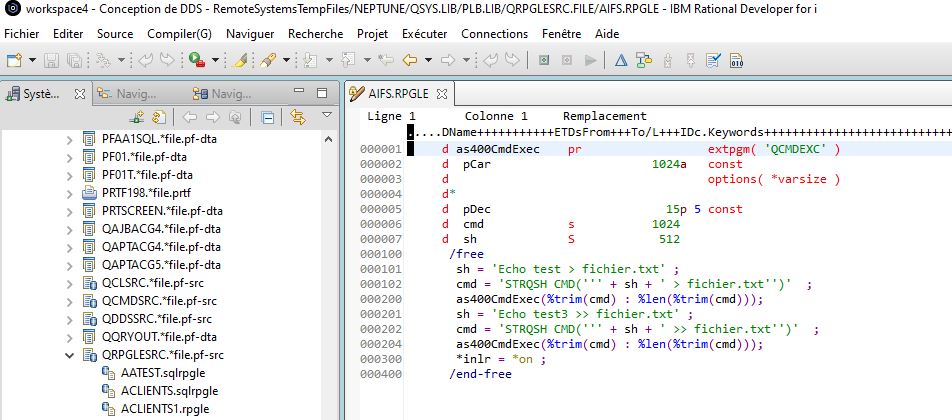The height and width of the screenshot is (420, 952).
Task: Click the checklist with pencil toolbar icon
Action: click(x=713, y=60)
